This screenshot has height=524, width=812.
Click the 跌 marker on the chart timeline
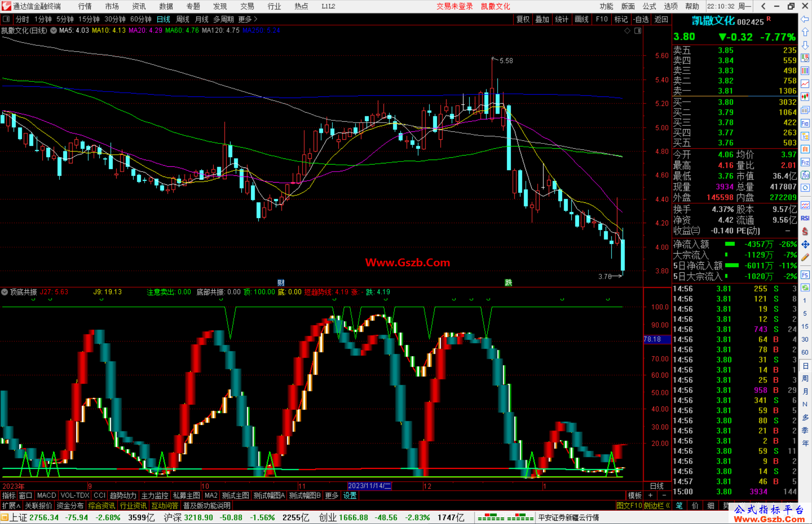tap(508, 282)
